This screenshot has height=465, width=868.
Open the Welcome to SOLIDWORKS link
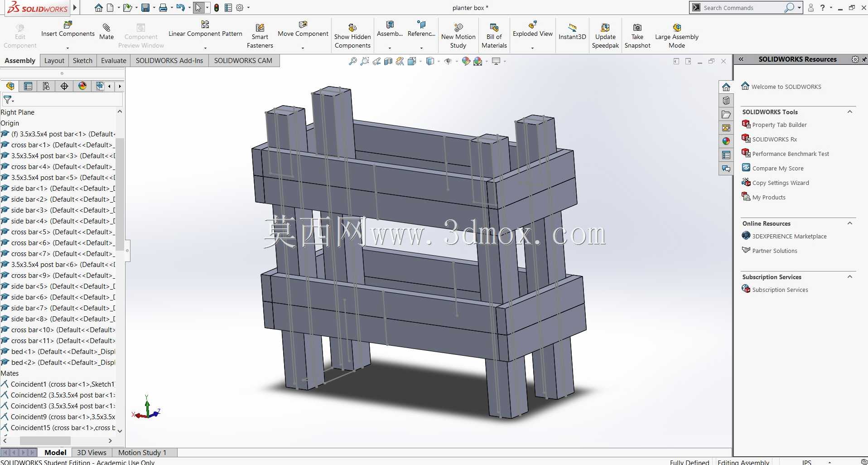786,87
